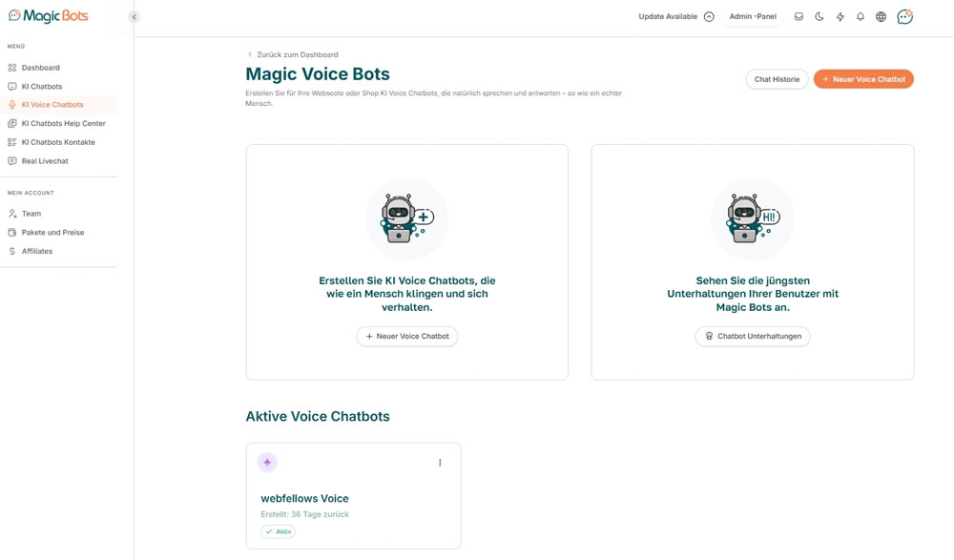Viewport: 954px width, 560px height.
Task: Click the lightning bolt icon in header
Action: [x=840, y=17]
